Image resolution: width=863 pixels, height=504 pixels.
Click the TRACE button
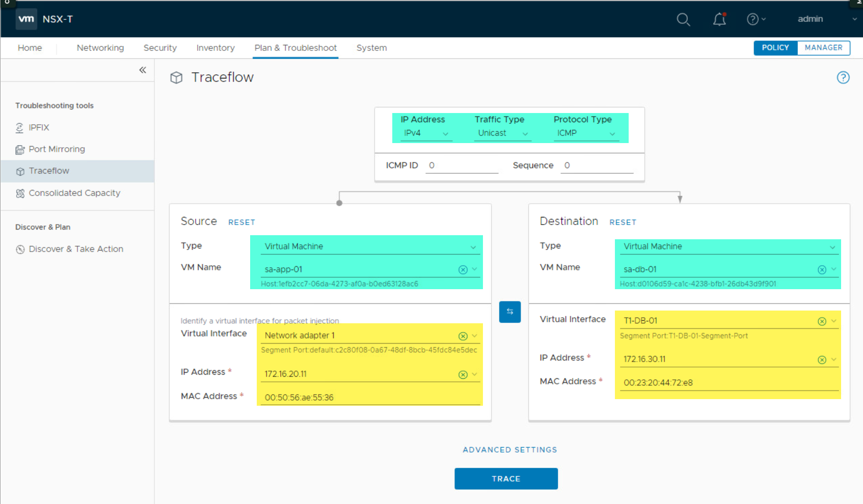[506, 479]
